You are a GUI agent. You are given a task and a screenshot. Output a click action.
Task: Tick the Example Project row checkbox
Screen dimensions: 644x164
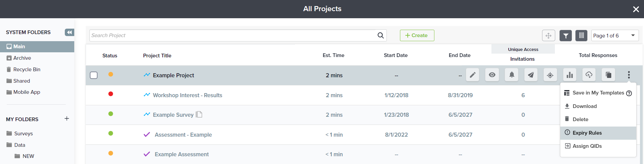coord(94,75)
